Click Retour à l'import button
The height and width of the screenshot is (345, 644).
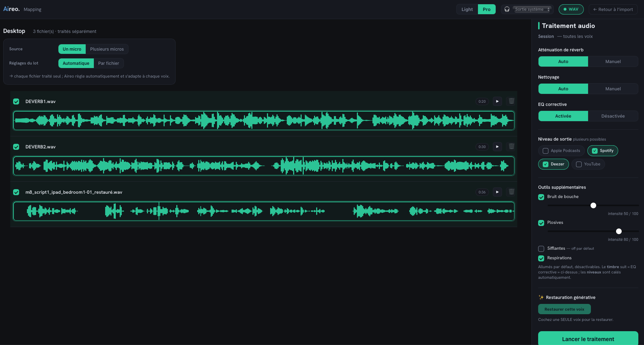click(x=613, y=9)
